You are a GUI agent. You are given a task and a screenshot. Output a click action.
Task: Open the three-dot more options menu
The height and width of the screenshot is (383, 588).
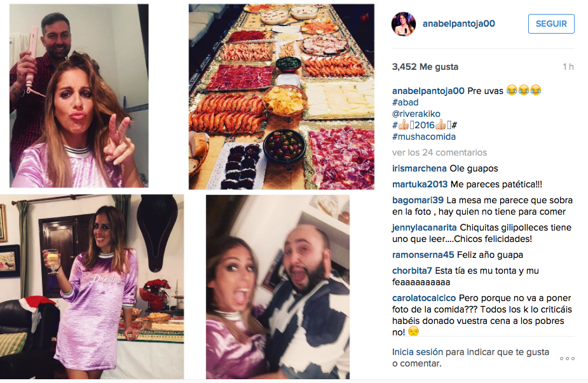coord(567,359)
